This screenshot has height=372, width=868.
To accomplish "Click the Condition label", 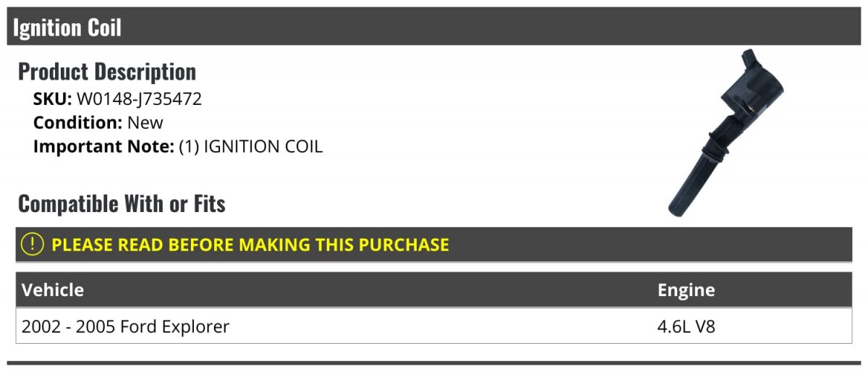I will click(77, 123).
